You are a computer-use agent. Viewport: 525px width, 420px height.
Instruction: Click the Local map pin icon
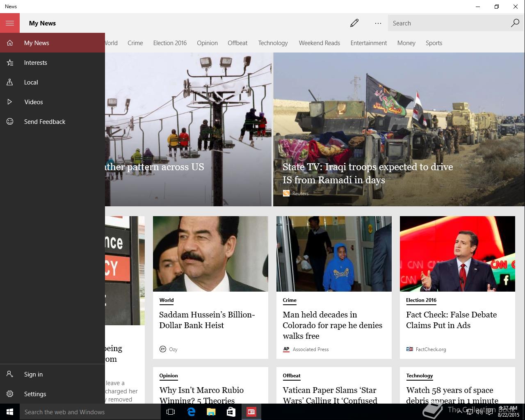(x=10, y=82)
